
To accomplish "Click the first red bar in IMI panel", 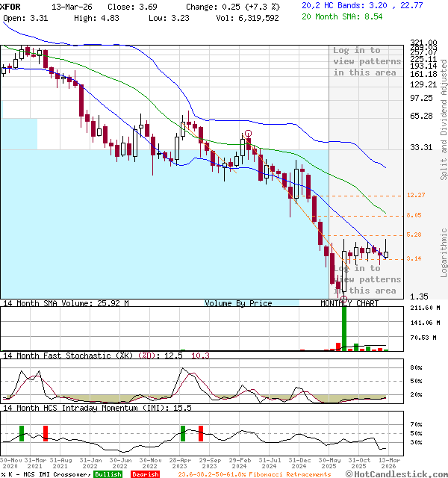I will coord(45,432).
